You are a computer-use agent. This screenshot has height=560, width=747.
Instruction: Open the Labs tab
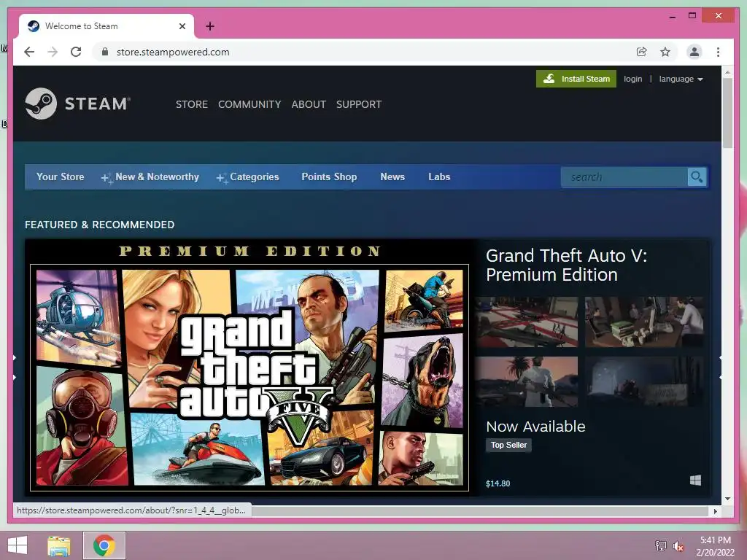pyautogui.click(x=439, y=176)
